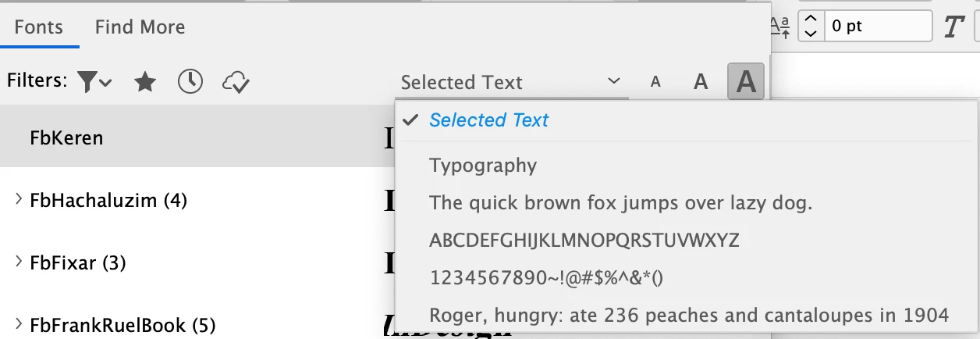
Task: Choose Selected Text sample option
Action: 488,120
